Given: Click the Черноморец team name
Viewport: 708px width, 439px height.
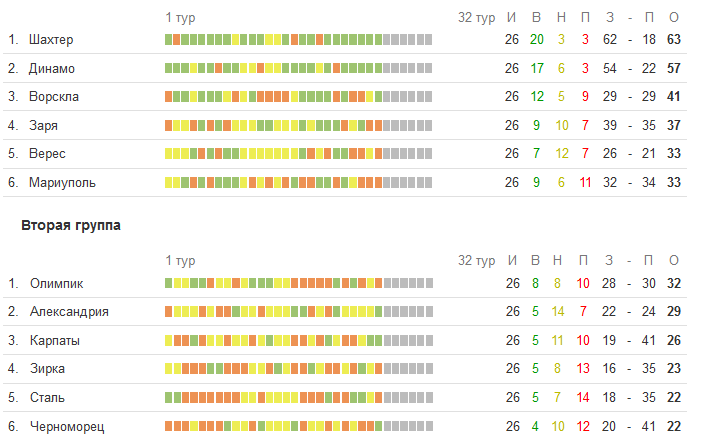Looking at the screenshot, I should tap(66, 426).
